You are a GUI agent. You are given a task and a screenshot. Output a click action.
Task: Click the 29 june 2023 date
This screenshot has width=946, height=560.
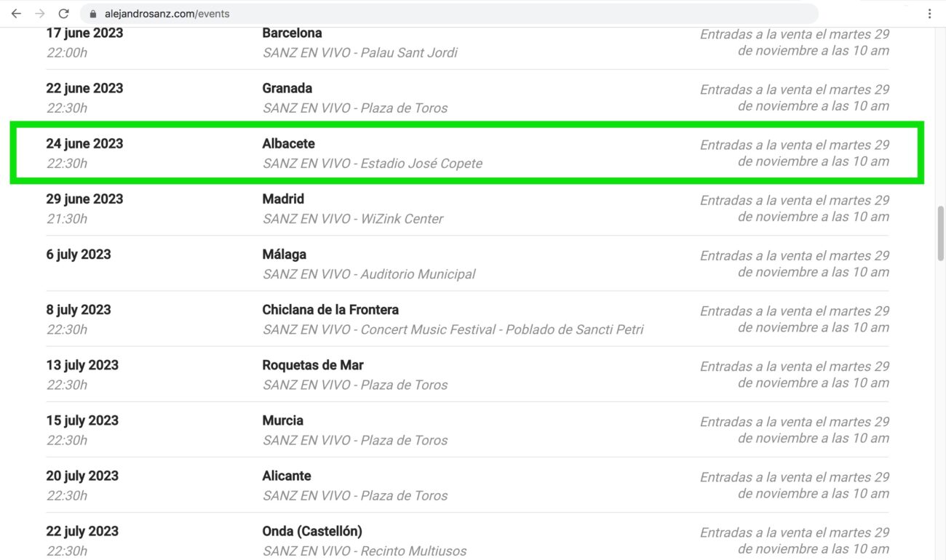pos(84,199)
